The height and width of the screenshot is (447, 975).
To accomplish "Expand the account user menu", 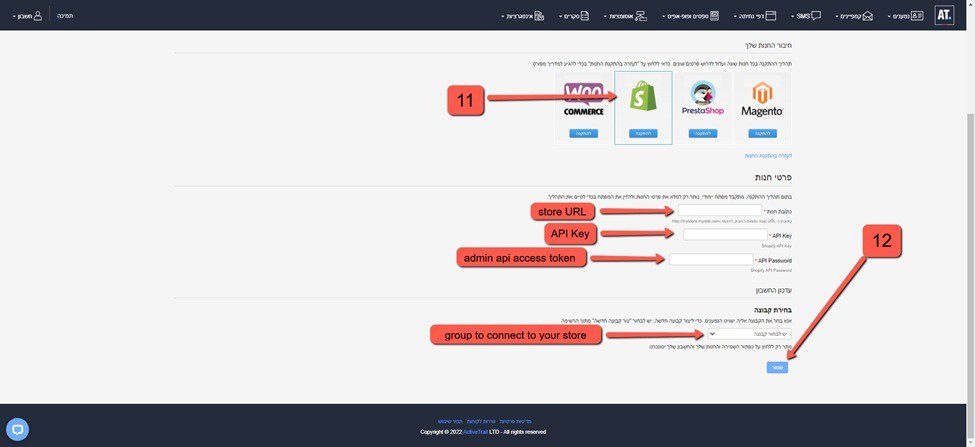I will coord(30,16).
